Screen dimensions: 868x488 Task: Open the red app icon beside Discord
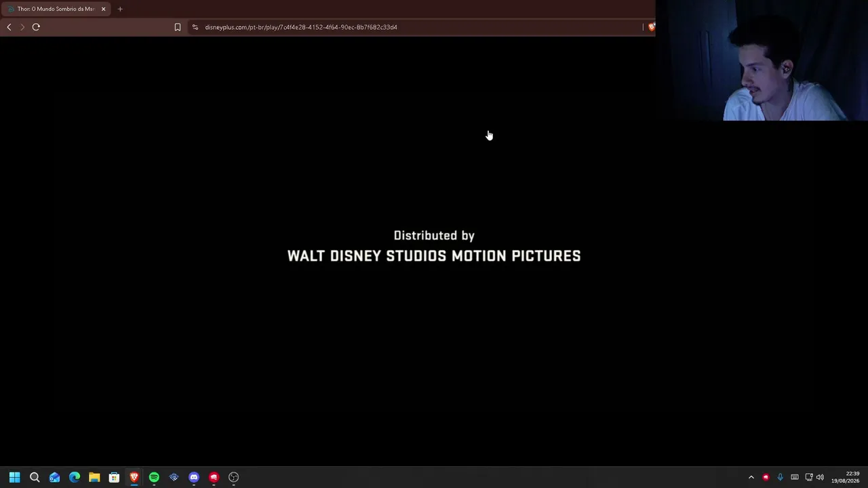(214, 477)
